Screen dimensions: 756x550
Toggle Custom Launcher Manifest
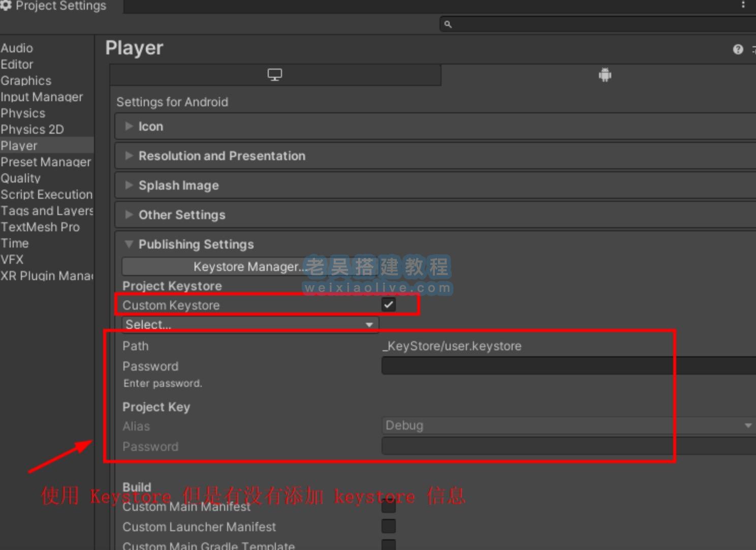(389, 526)
